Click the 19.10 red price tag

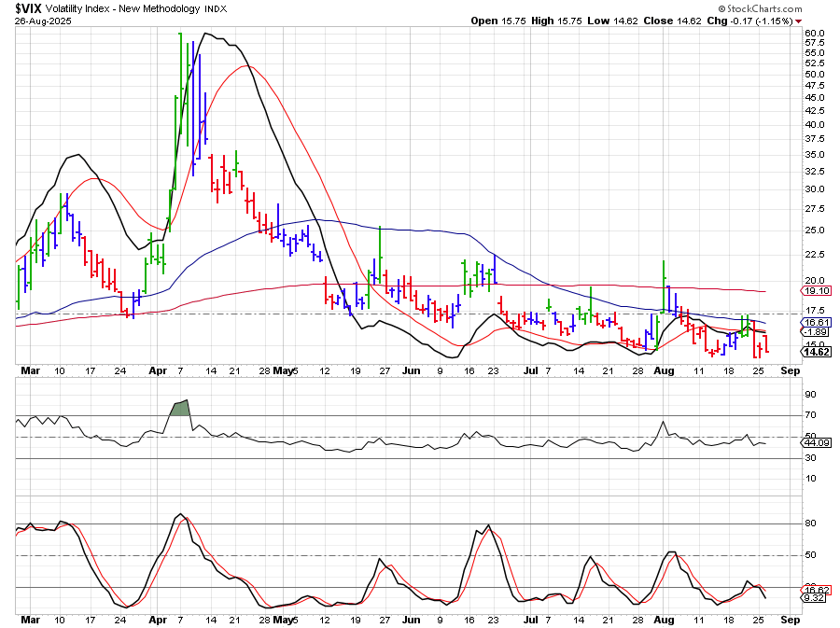pos(817,291)
